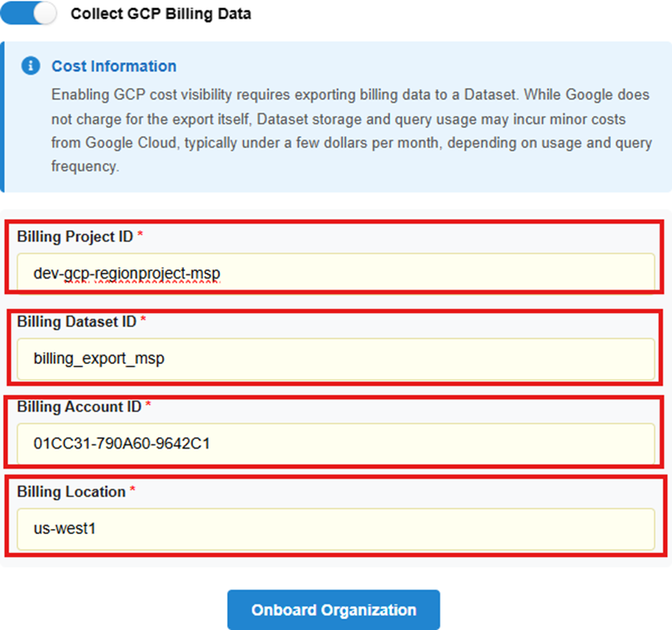This screenshot has height=630, width=672.
Task: Click the red asterisk next to Billing Location
Action: tap(133, 492)
